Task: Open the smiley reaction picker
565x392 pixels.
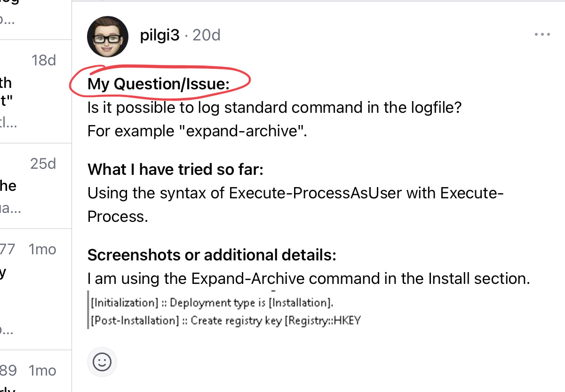Action: pyautogui.click(x=102, y=362)
